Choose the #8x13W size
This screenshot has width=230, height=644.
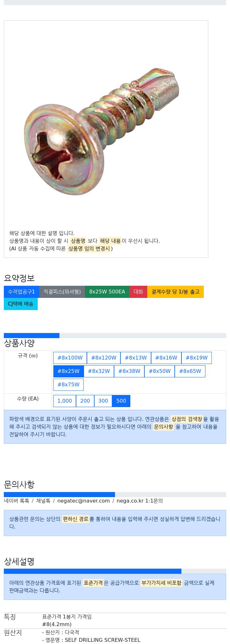point(135,358)
